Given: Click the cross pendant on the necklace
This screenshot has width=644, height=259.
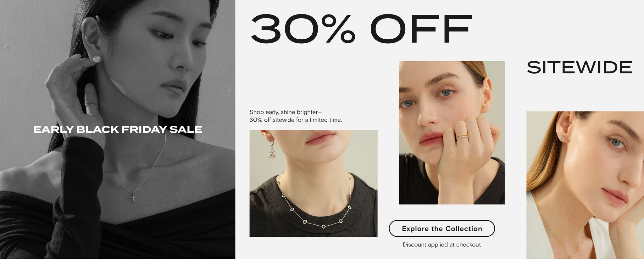Looking at the screenshot, I should click(133, 198).
